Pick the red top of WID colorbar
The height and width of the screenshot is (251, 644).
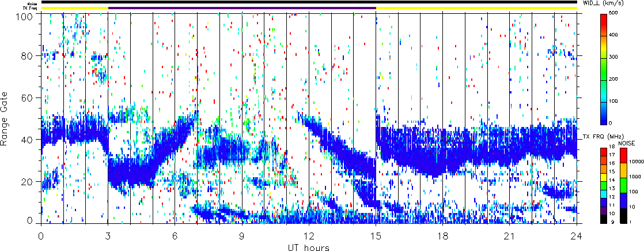(x=604, y=20)
